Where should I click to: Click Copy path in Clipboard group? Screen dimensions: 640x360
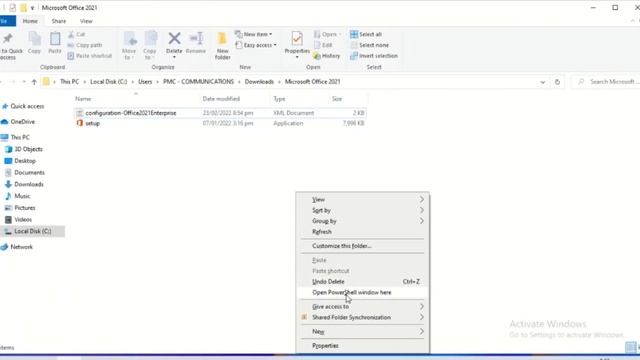click(x=85, y=45)
